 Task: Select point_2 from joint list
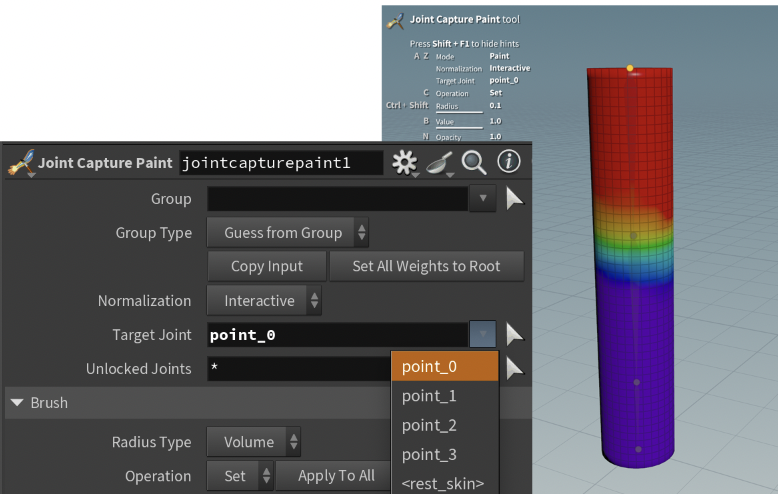(445, 425)
